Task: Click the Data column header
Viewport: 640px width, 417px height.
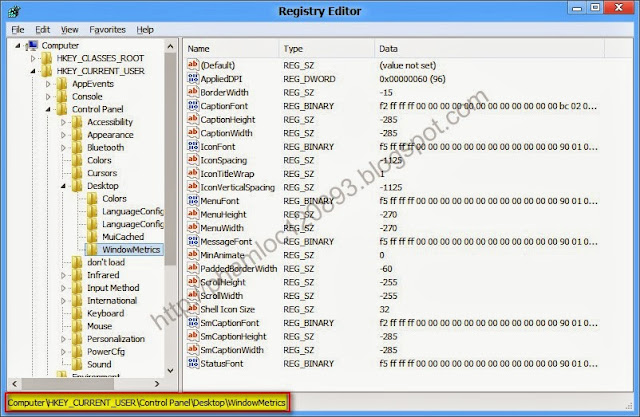Action: click(489, 49)
